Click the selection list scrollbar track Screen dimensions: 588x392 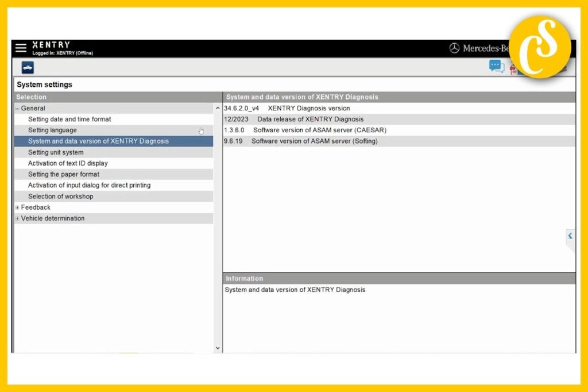click(x=218, y=228)
